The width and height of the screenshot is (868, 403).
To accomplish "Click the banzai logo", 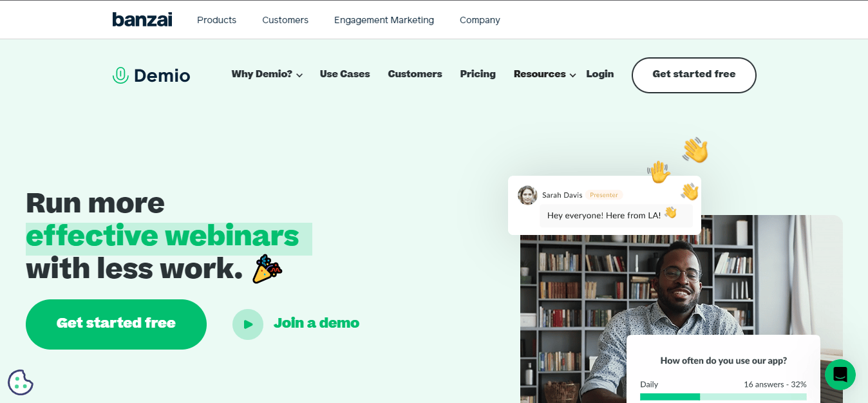I will 142,20.
